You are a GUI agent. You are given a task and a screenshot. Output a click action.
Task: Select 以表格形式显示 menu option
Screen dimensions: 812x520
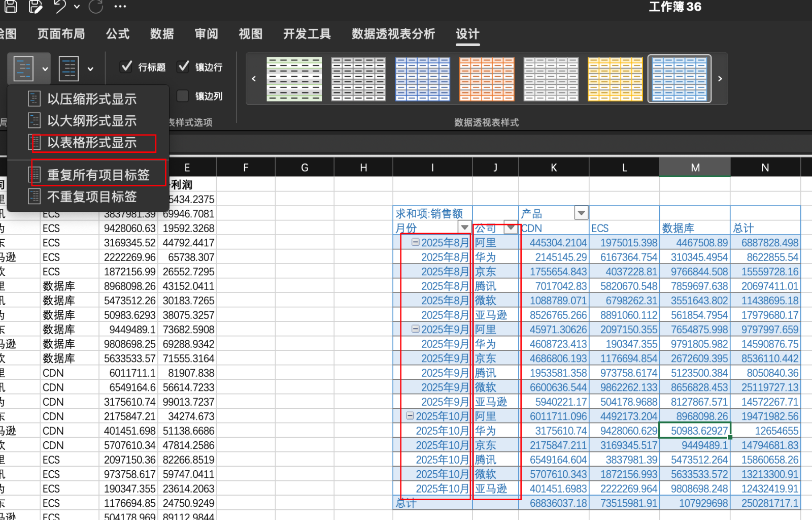[x=92, y=143]
